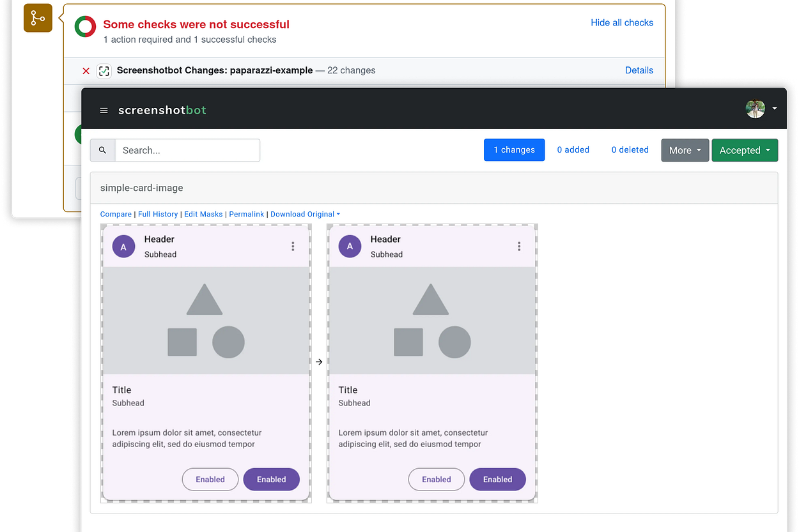This screenshot has width=799, height=532.
Task: Open the Full History link
Action: [158, 215]
